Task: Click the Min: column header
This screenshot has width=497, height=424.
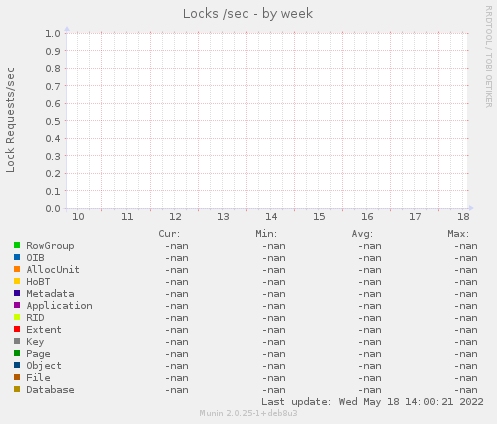Action: pos(266,234)
